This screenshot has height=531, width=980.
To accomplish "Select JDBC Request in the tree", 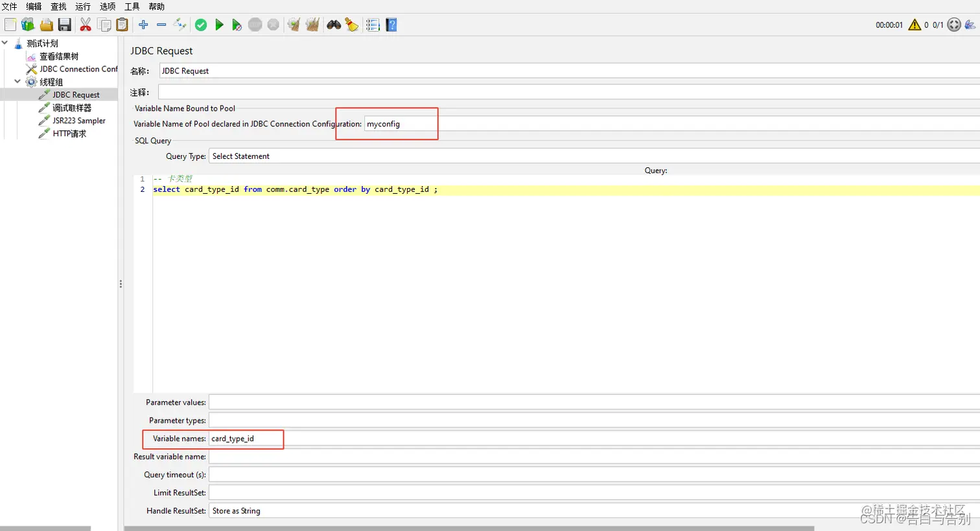I will click(x=76, y=95).
